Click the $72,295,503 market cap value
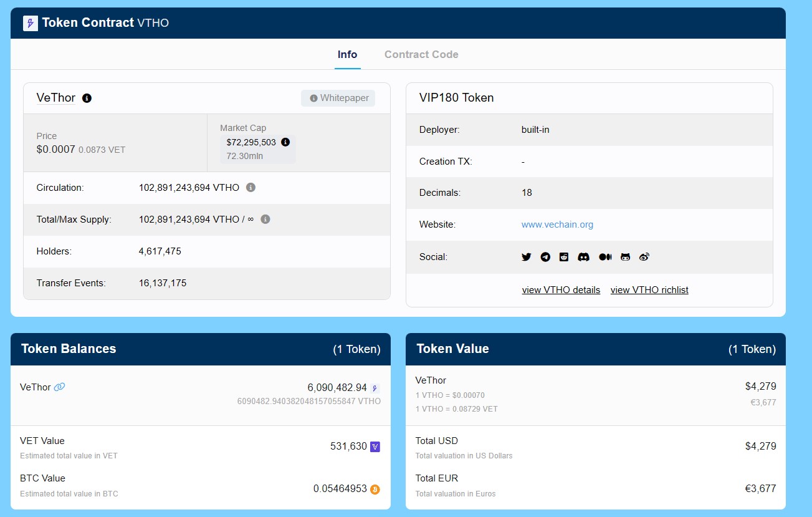This screenshot has height=517, width=812. pos(251,142)
